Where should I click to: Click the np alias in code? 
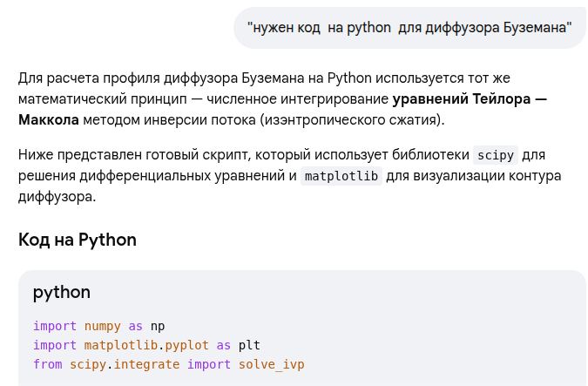[158, 326]
